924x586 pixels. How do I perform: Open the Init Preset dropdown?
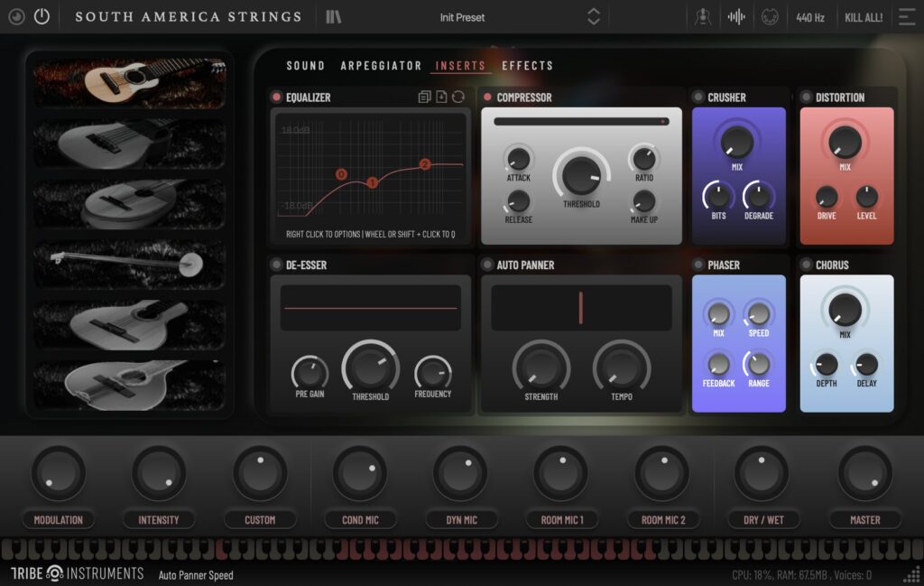pos(463,18)
